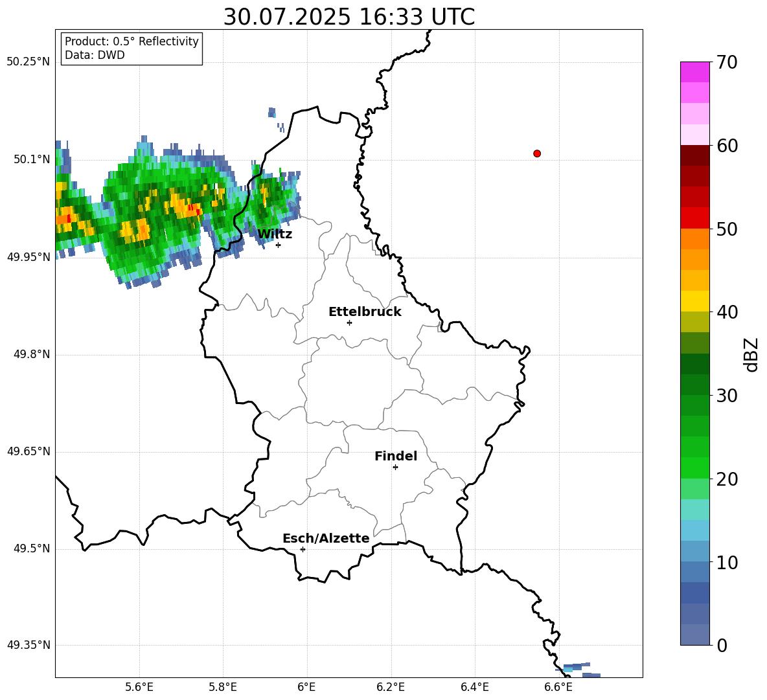Click the 6°E longitude label

click(x=306, y=687)
